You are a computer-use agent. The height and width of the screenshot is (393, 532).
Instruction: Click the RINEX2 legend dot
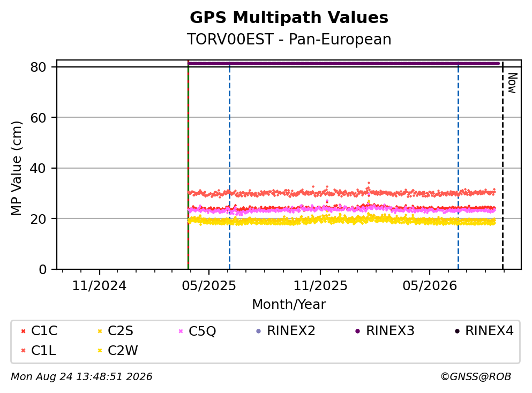click(x=259, y=331)
